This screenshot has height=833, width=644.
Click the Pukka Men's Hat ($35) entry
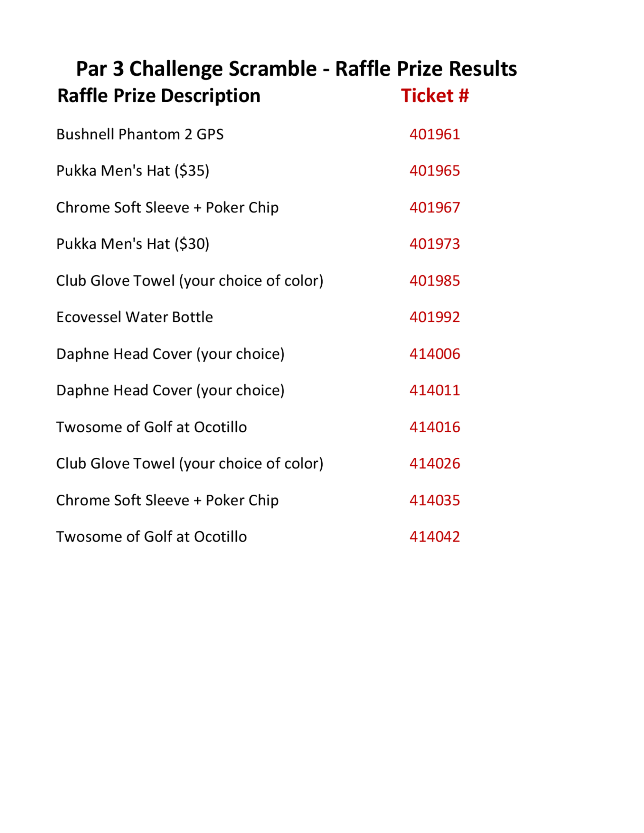click(x=133, y=171)
